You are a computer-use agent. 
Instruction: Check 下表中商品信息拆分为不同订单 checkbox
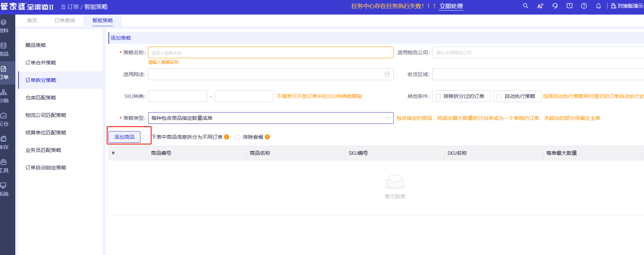146,137
